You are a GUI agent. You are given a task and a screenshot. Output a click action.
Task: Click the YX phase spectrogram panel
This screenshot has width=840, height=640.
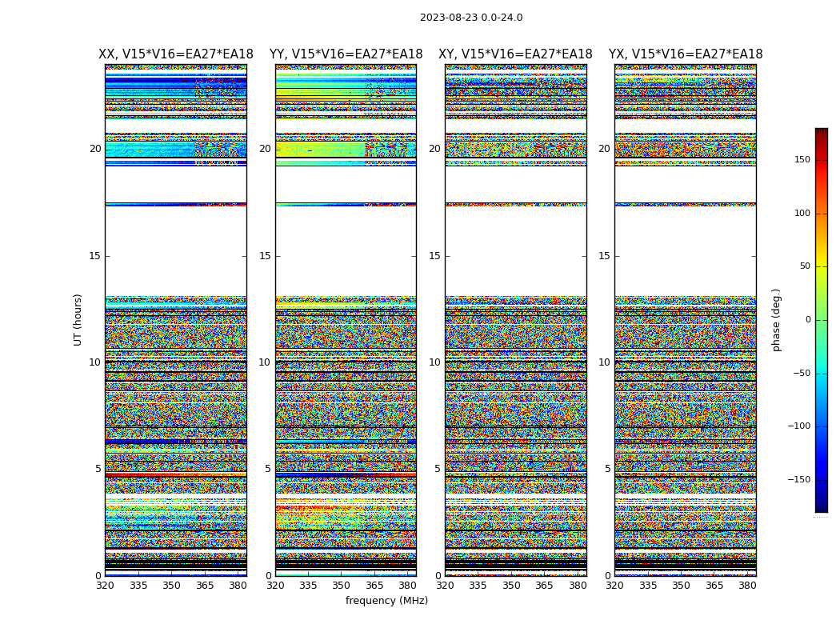(686, 320)
